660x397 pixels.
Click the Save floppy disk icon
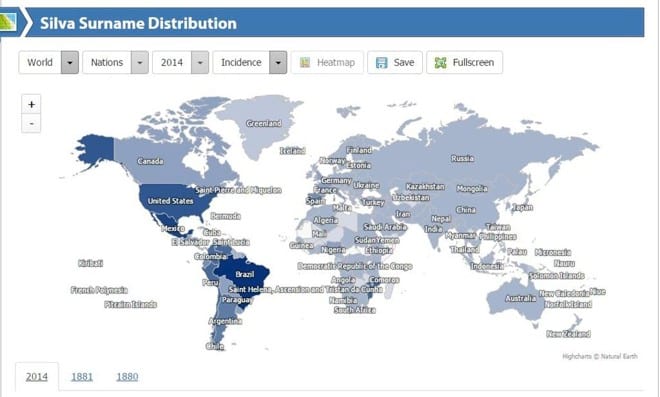click(381, 63)
